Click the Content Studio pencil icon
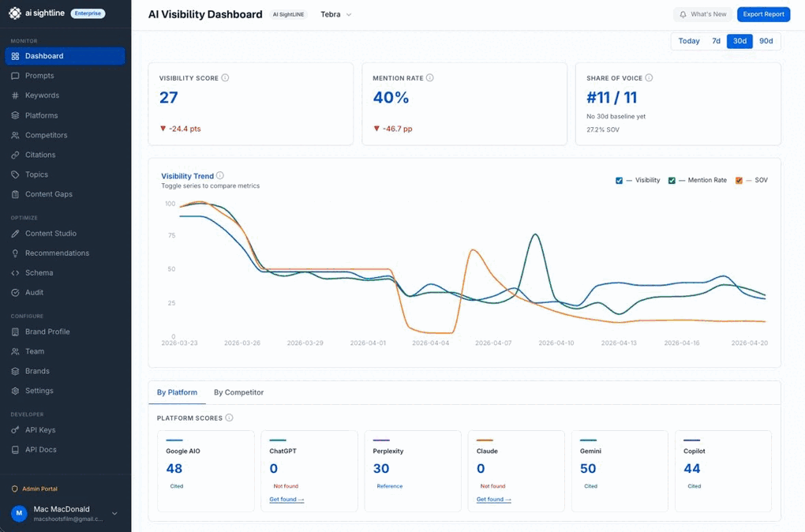805x532 pixels. point(15,234)
